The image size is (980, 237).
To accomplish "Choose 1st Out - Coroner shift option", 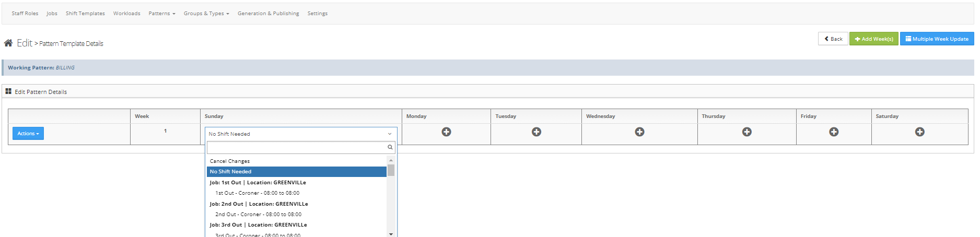I will point(257,193).
